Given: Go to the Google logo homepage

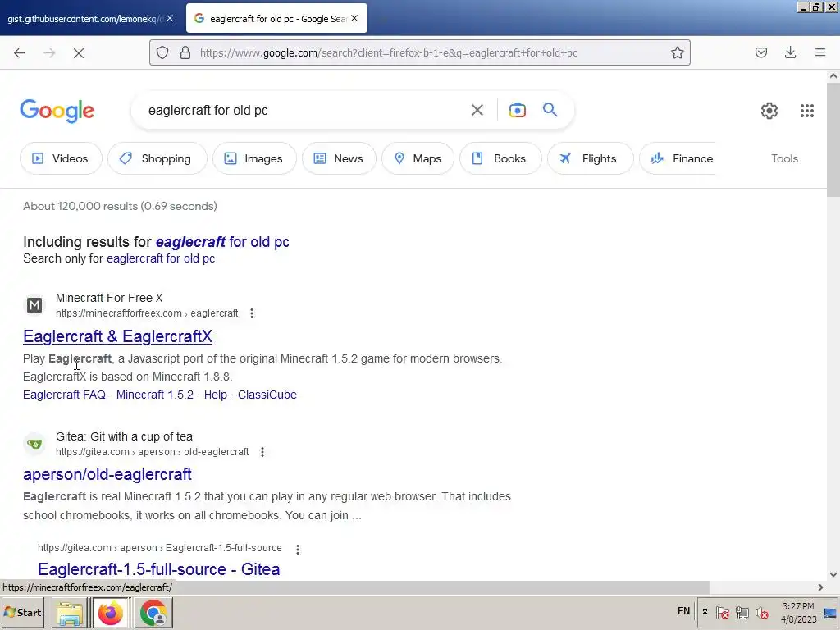Looking at the screenshot, I should (57, 111).
